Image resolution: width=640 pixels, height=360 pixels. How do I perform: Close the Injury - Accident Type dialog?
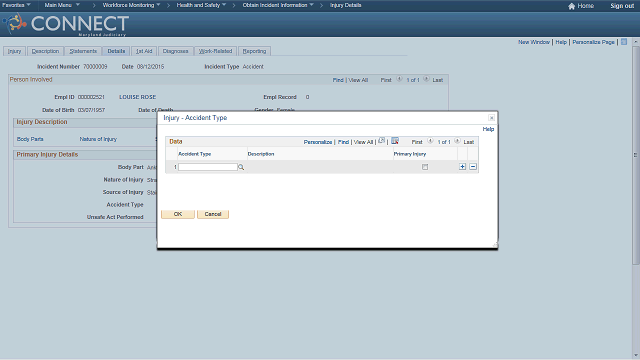coord(491,118)
